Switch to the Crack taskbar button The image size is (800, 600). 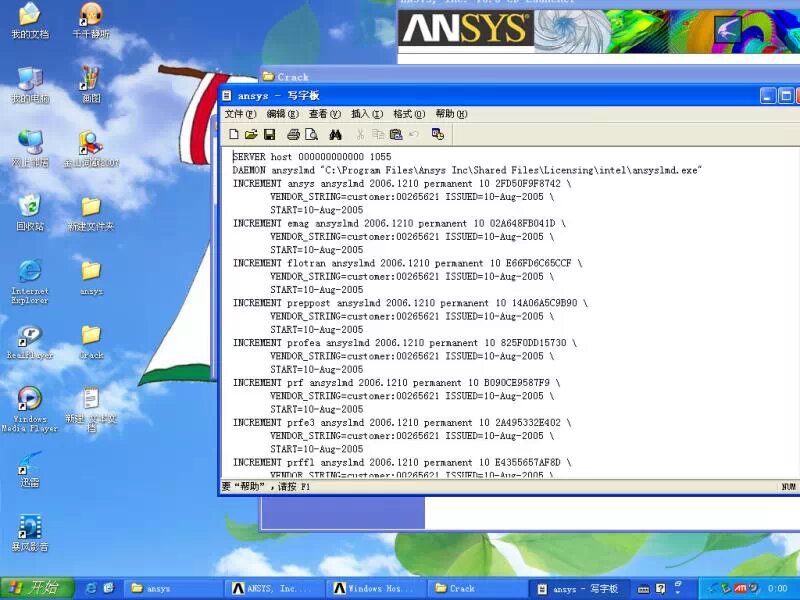(474, 589)
